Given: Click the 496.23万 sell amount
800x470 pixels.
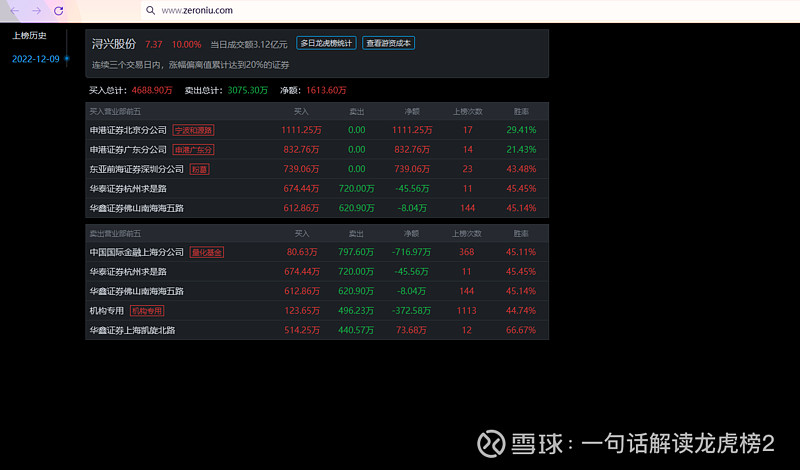Looking at the screenshot, I should click(x=356, y=311).
